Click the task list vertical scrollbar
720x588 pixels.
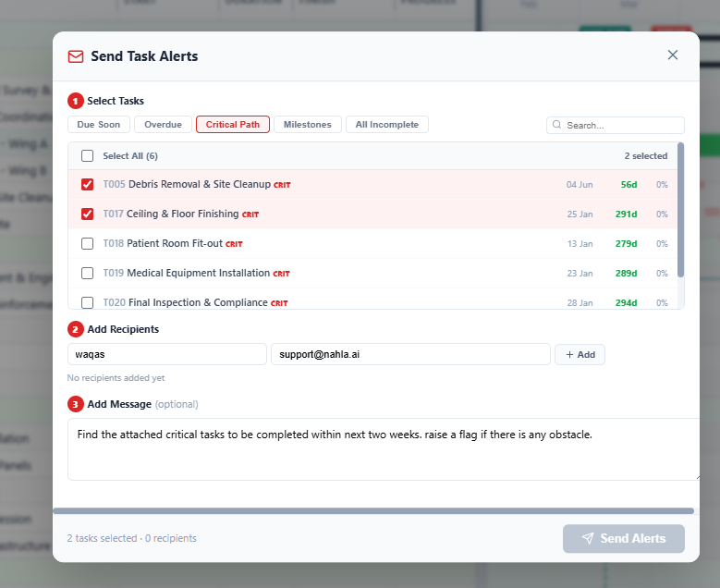pyautogui.click(x=680, y=210)
